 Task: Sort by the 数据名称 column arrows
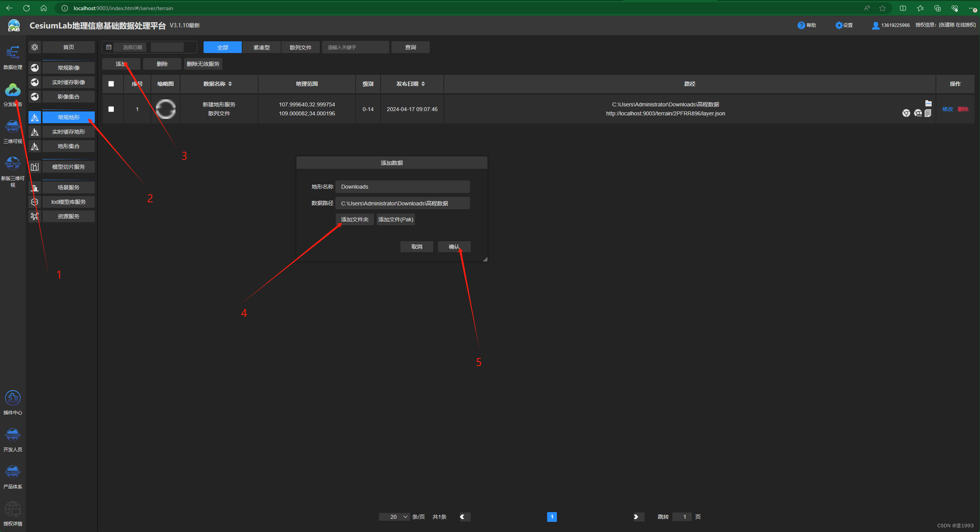[x=230, y=84]
